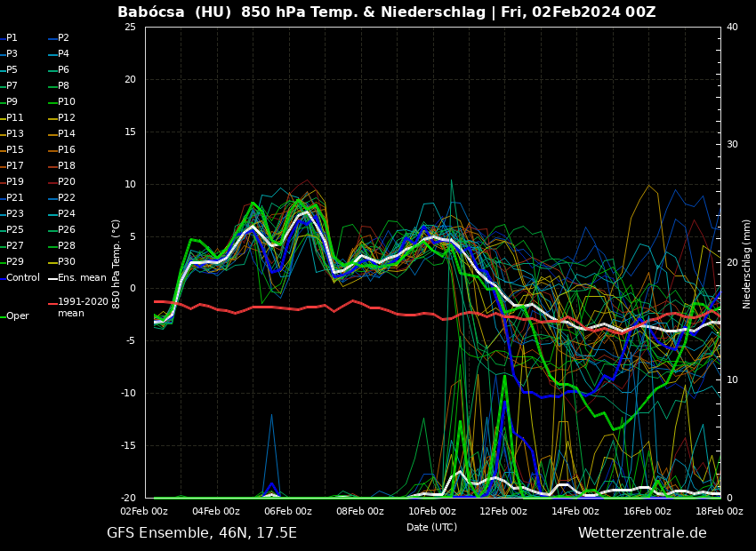
Task: Click the Niederschlag (mm) right axis title
Action: tap(747, 263)
